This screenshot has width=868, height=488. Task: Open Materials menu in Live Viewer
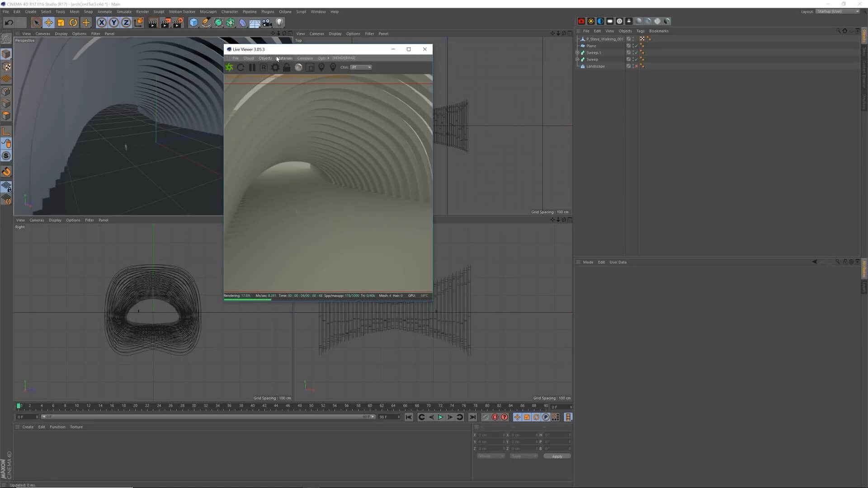point(284,58)
